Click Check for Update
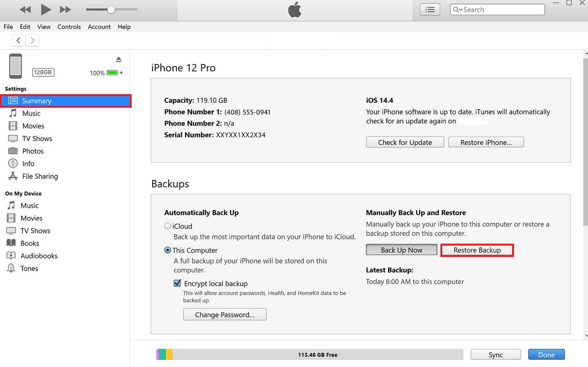 [x=404, y=142]
